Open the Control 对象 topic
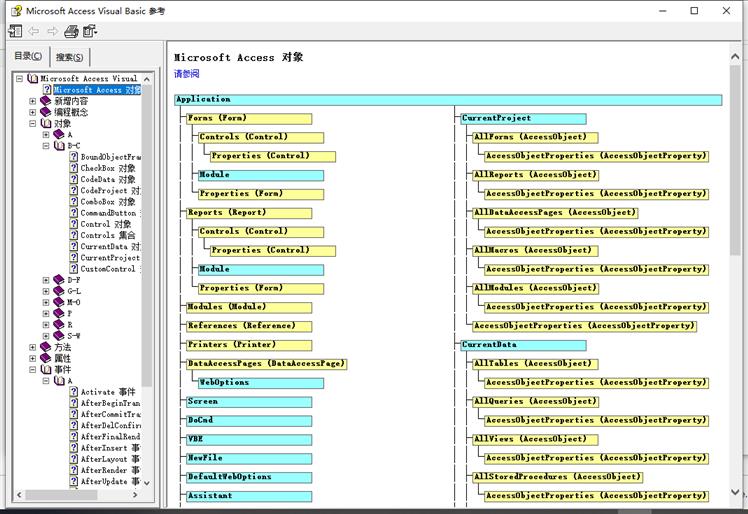The height and width of the screenshot is (514, 748). tap(105, 224)
